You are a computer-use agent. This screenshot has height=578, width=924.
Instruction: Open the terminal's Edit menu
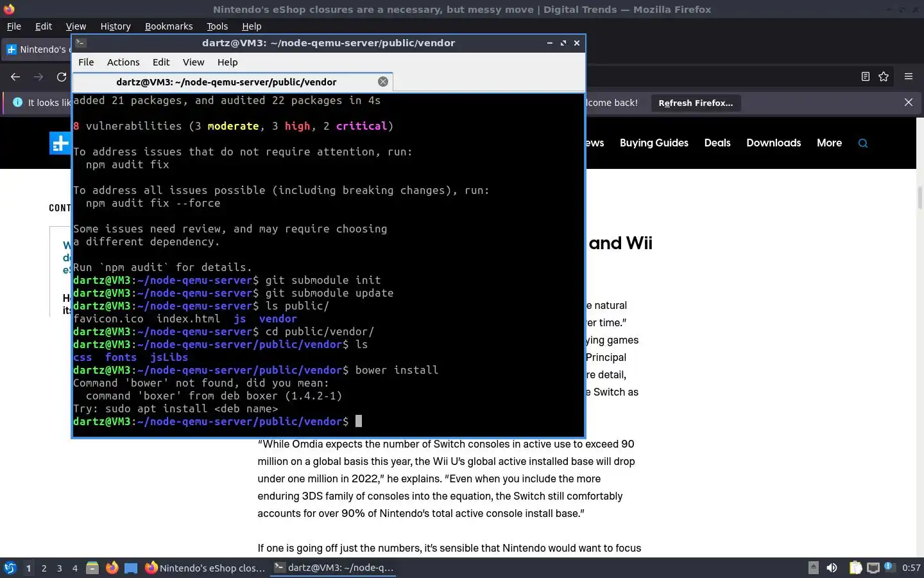161,62
